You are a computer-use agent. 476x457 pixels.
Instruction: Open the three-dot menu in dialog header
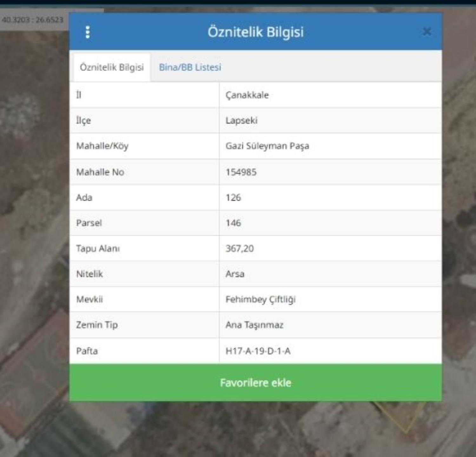pos(88,32)
